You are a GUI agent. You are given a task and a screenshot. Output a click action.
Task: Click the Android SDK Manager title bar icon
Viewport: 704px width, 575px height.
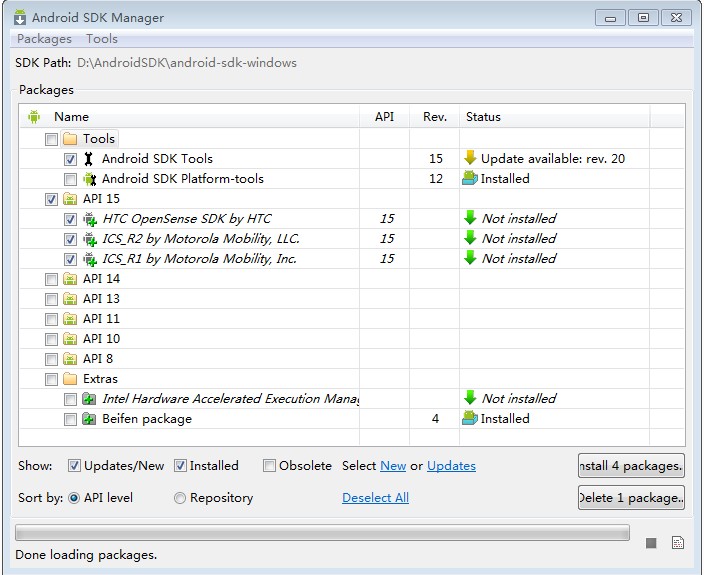click(x=20, y=17)
